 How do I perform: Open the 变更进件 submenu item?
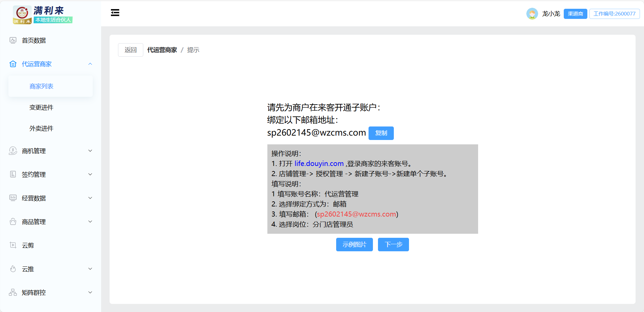(x=51, y=108)
